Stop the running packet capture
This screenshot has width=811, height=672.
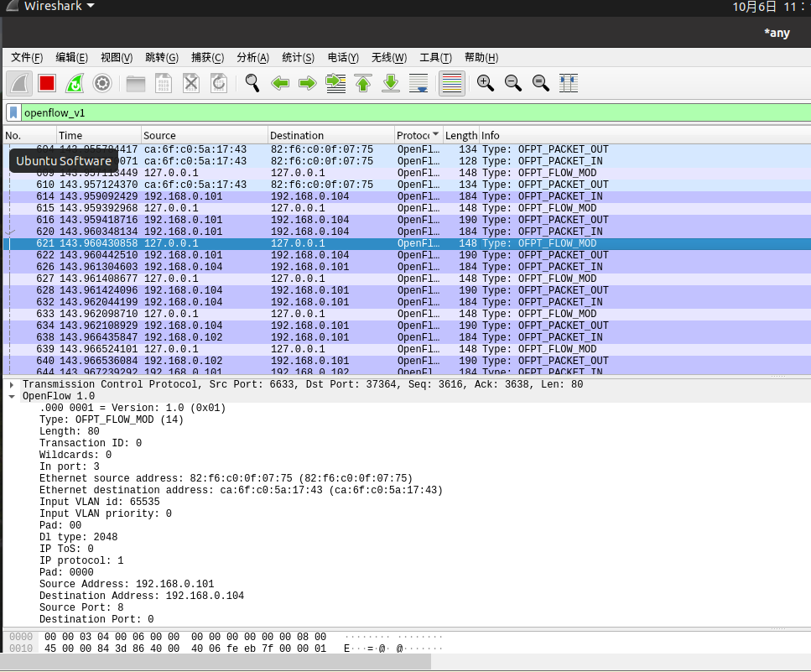47,83
